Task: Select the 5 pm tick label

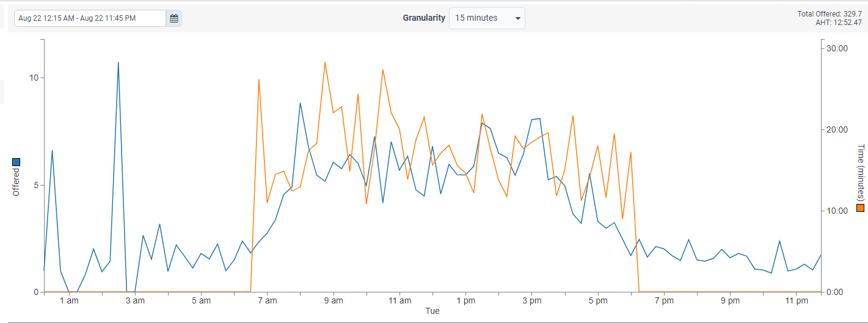Action: 598,300
